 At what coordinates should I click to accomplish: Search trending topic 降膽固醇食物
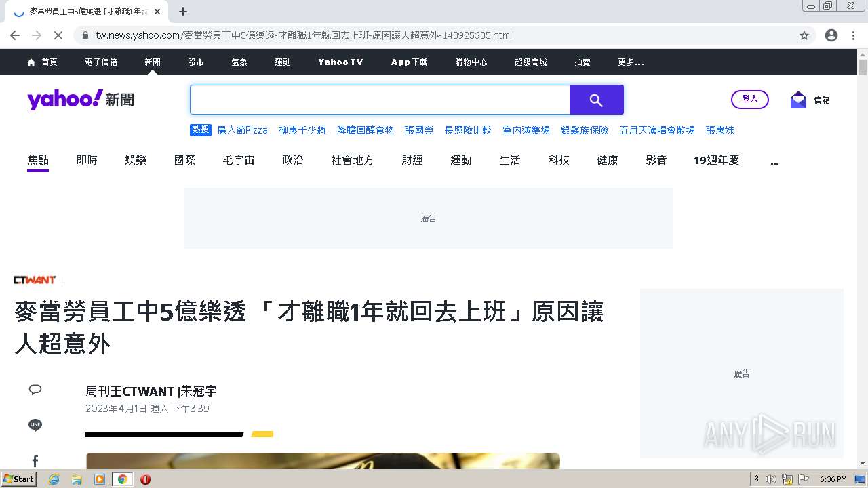366,130
